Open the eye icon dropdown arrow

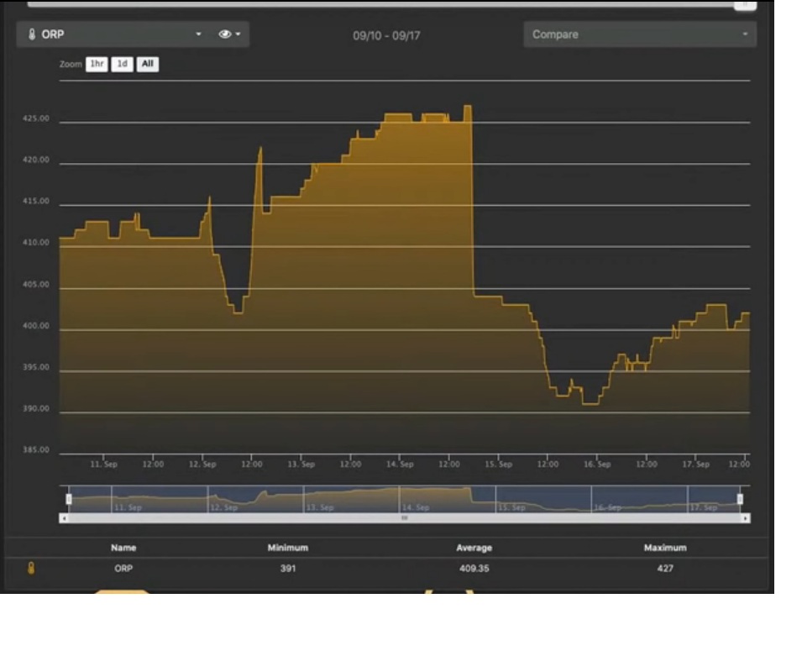238,34
